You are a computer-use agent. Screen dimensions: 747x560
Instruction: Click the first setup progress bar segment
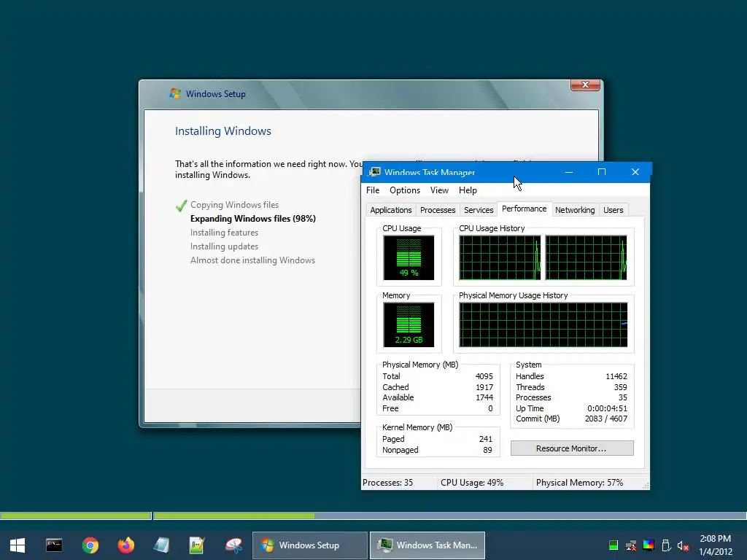(76, 516)
